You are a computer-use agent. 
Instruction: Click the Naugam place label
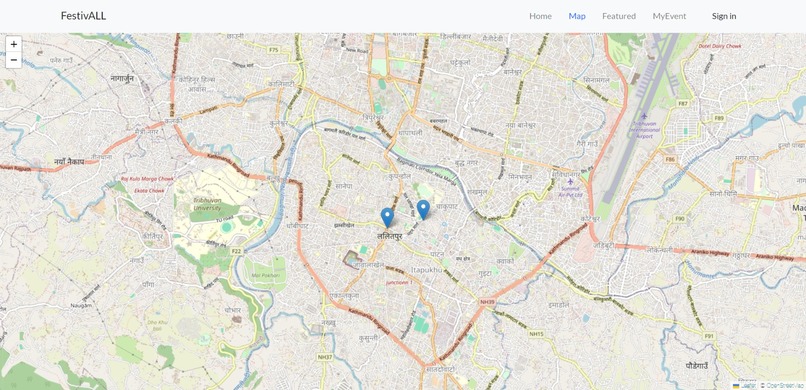point(81,306)
